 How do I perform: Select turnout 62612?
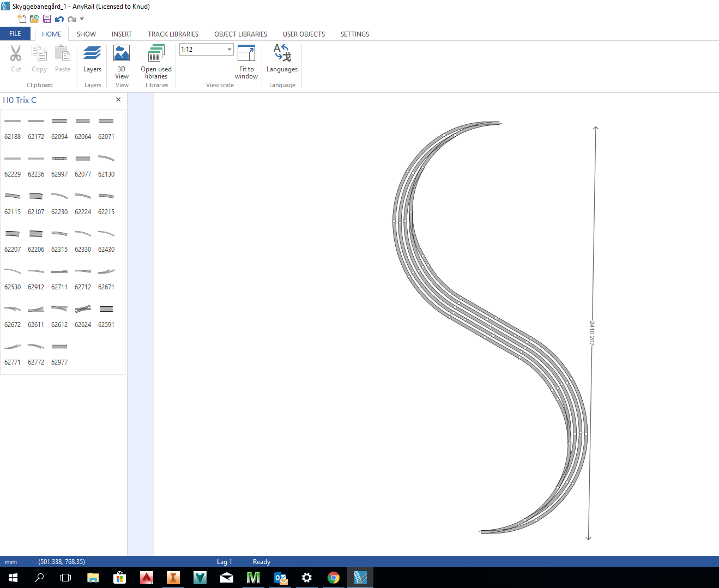tap(59, 316)
